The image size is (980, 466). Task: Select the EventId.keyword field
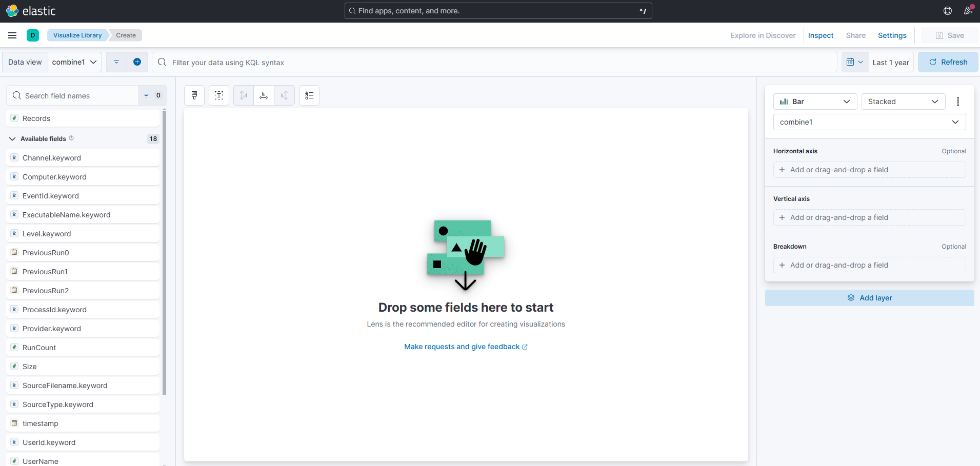pyautogui.click(x=83, y=196)
